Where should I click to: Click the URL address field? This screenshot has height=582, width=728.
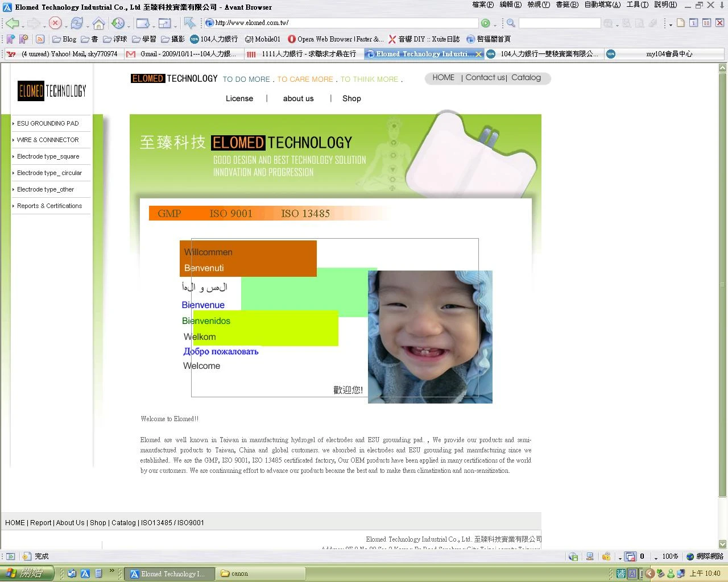coord(341,23)
